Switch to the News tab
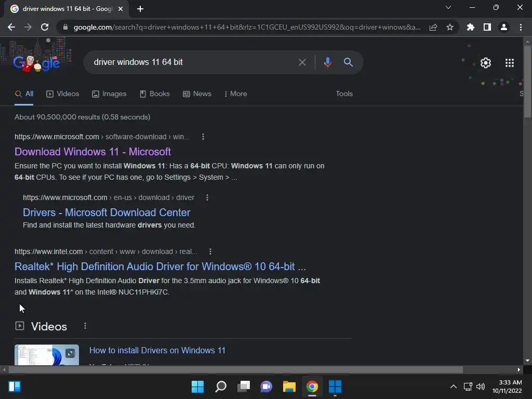The height and width of the screenshot is (399, 532). coord(197,94)
